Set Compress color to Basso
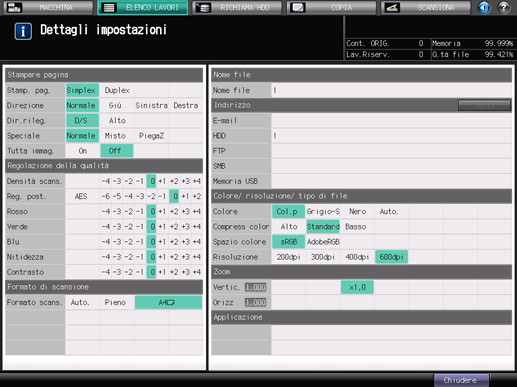 click(x=357, y=227)
